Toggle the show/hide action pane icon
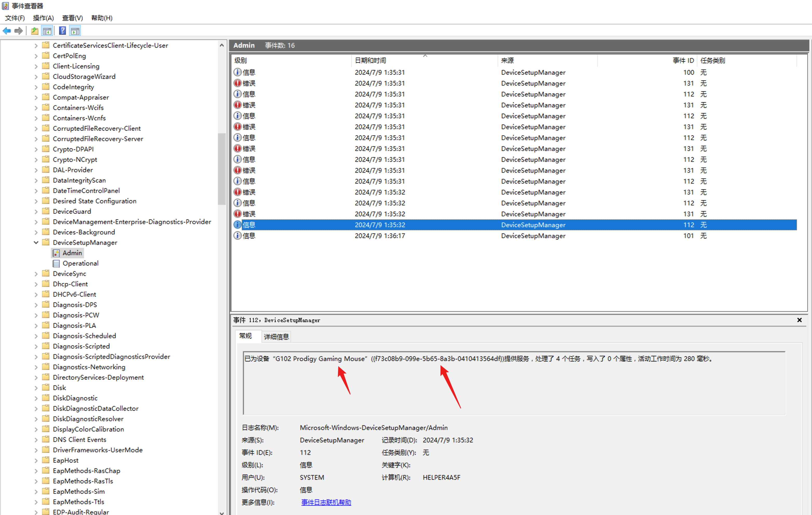The image size is (812, 515). tap(75, 31)
